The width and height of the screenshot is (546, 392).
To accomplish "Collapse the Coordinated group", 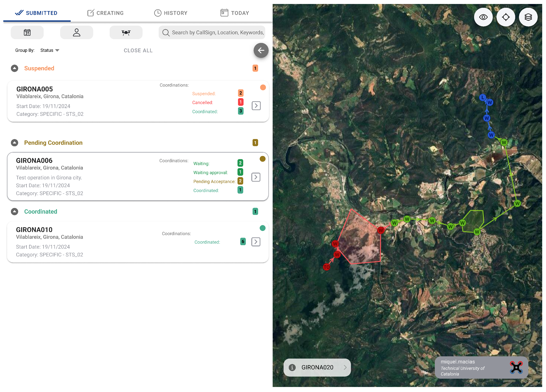I will (x=14, y=212).
